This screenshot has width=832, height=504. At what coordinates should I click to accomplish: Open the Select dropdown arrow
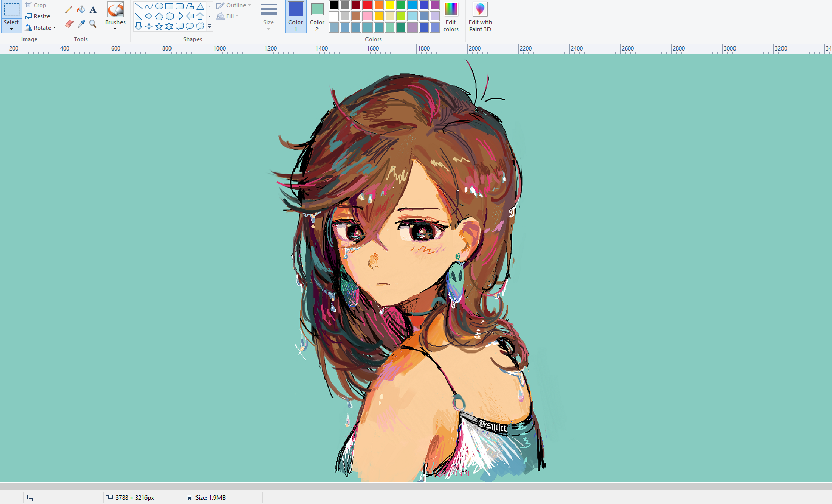11,29
